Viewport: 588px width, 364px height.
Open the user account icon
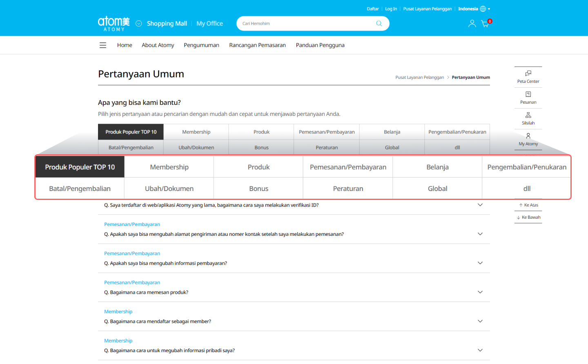(x=472, y=24)
